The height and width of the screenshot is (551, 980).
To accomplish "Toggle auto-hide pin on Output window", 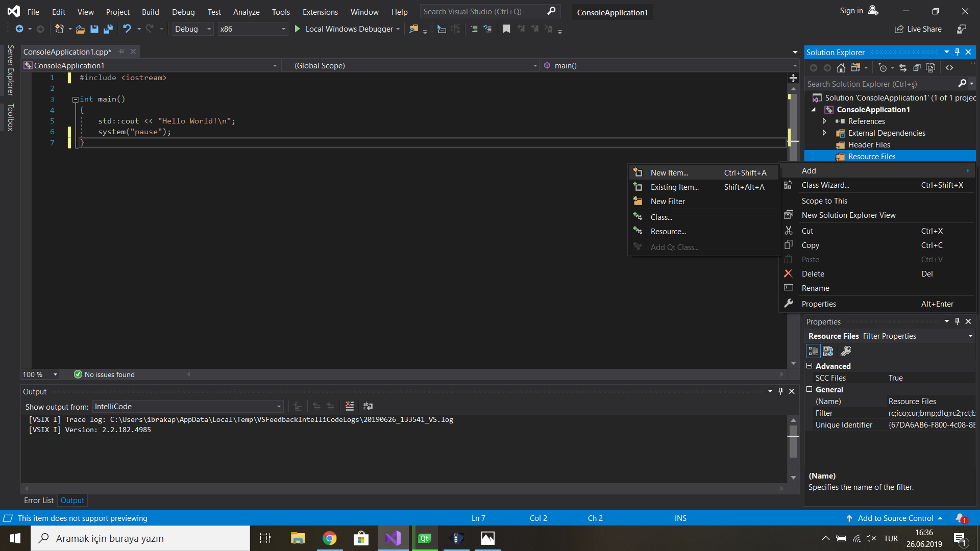I will point(780,391).
